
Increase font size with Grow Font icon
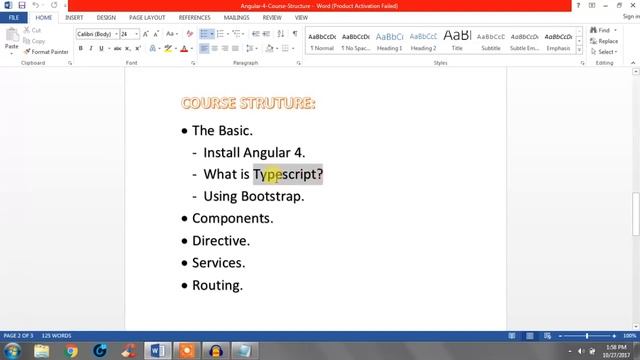point(146,34)
